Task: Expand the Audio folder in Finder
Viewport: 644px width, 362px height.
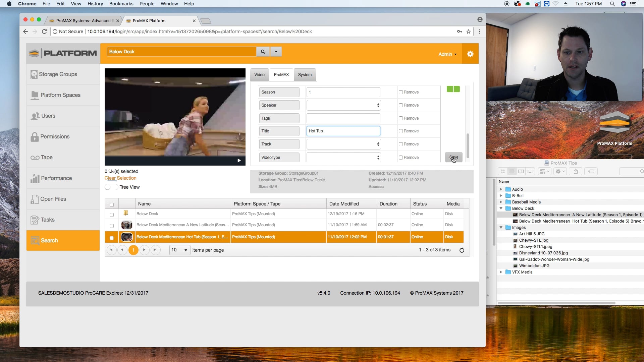Action: (x=502, y=189)
